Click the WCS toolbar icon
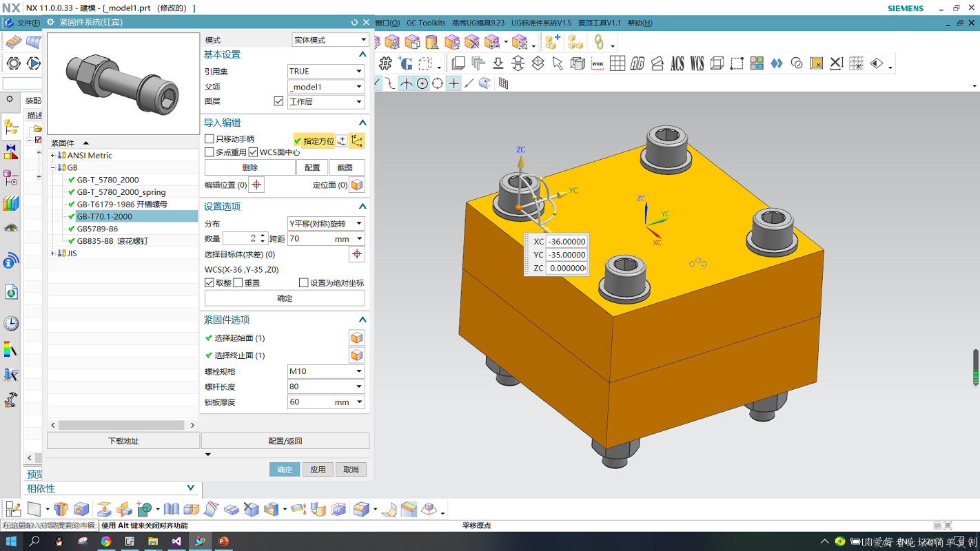Viewport: 980px width, 551px height. pyautogui.click(x=697, y=63)
